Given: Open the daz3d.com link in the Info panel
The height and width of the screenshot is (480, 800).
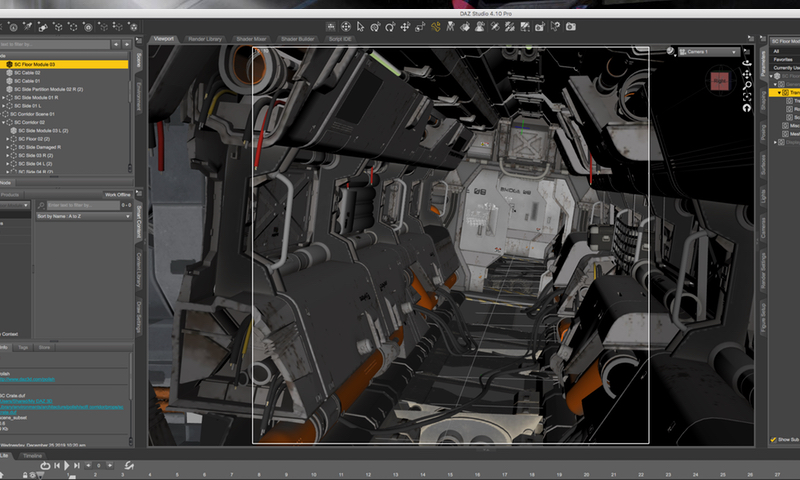Looking at the screenshot, I should (25, 378).
